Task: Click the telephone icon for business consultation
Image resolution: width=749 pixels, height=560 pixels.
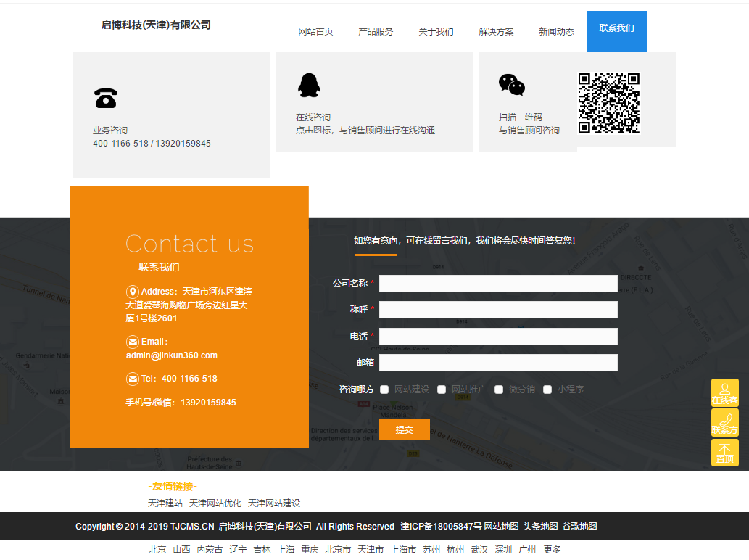Action: coord(106,98)
